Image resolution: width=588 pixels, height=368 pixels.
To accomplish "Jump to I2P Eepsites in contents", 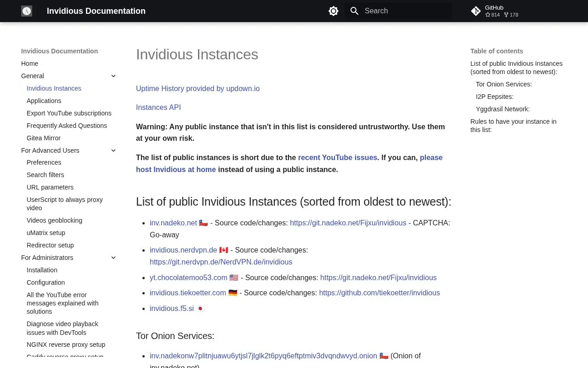I will click(x=495, y=97).
